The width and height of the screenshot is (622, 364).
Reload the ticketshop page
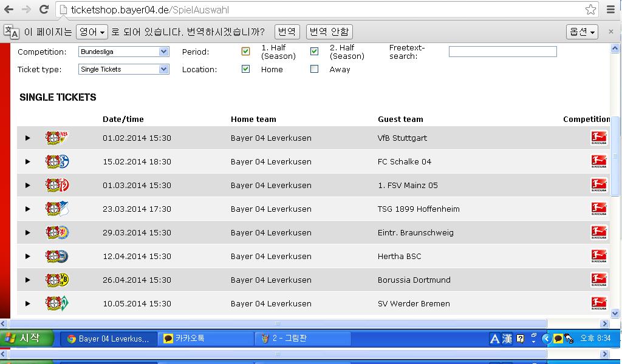pos(44,10)
